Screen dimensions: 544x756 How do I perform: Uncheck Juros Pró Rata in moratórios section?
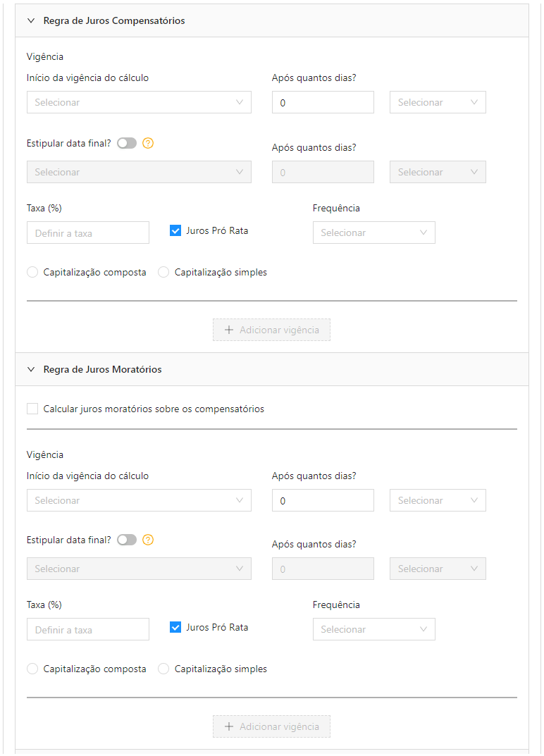point(175,628)
